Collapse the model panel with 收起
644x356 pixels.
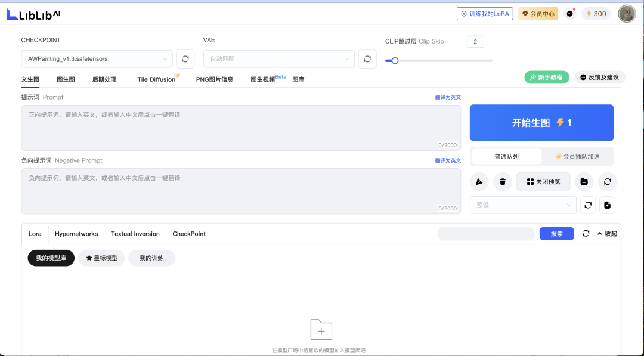[x=607, y=234]
